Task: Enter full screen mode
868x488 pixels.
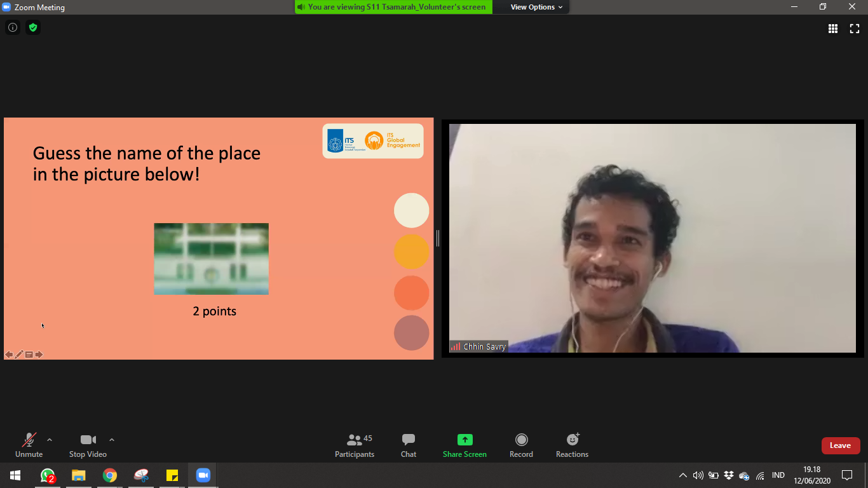Action: tap(855, 28)
